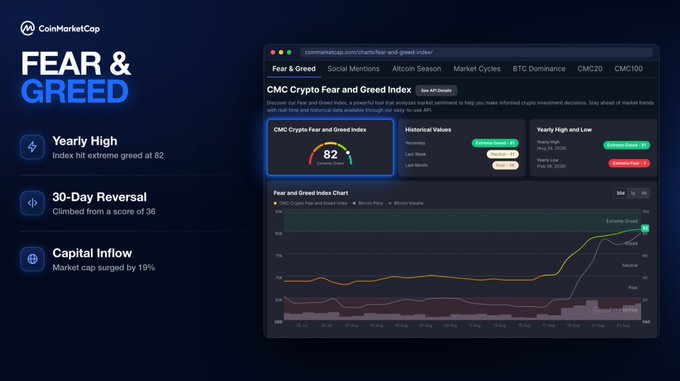The image size is (680, 381).
Task: Click the Yearly High lightning bolt icon
Action: 32,147
